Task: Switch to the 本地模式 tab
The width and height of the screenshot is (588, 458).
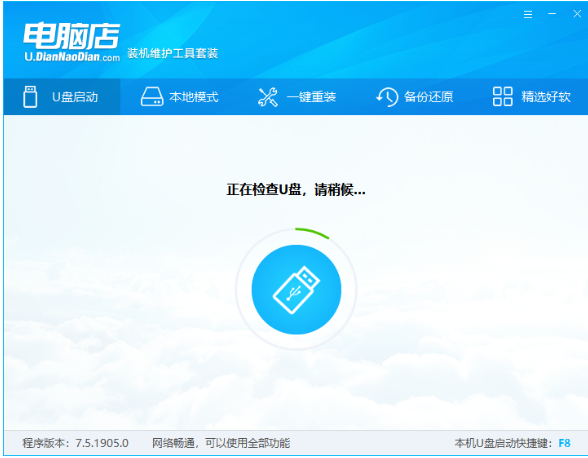Action: tap(179, 97)
